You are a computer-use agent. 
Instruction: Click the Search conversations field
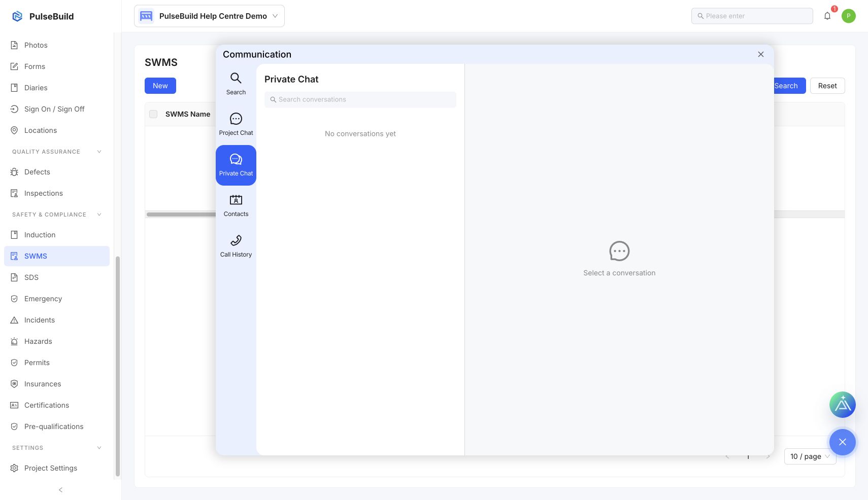pyautogui.click(x=360, y=99)
